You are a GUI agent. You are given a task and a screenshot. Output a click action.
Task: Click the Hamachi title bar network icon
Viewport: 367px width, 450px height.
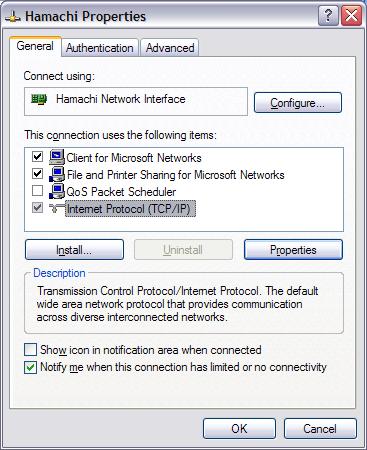click(x=13, y=17)
